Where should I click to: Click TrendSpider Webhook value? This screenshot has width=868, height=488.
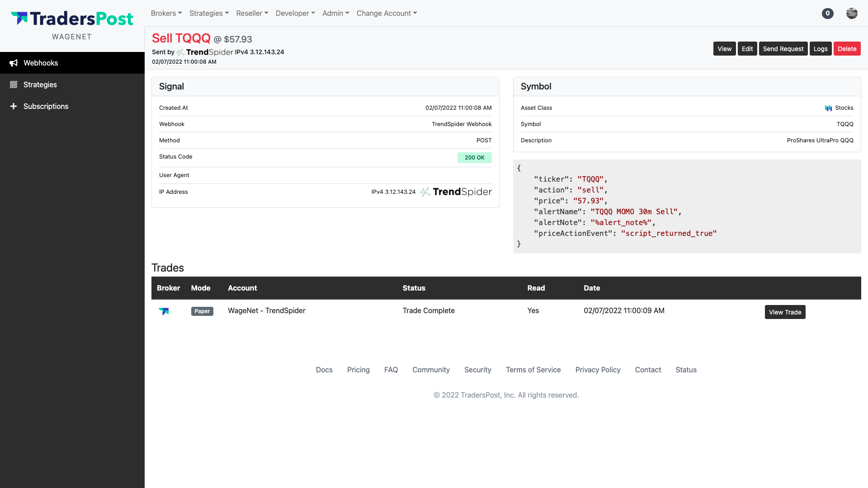462,124
